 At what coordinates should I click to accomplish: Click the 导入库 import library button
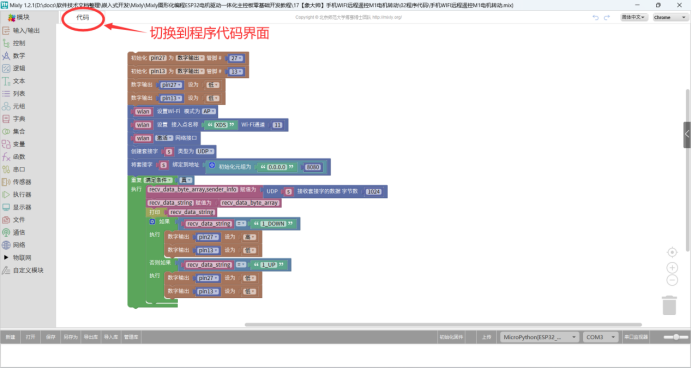coord(111,337)
